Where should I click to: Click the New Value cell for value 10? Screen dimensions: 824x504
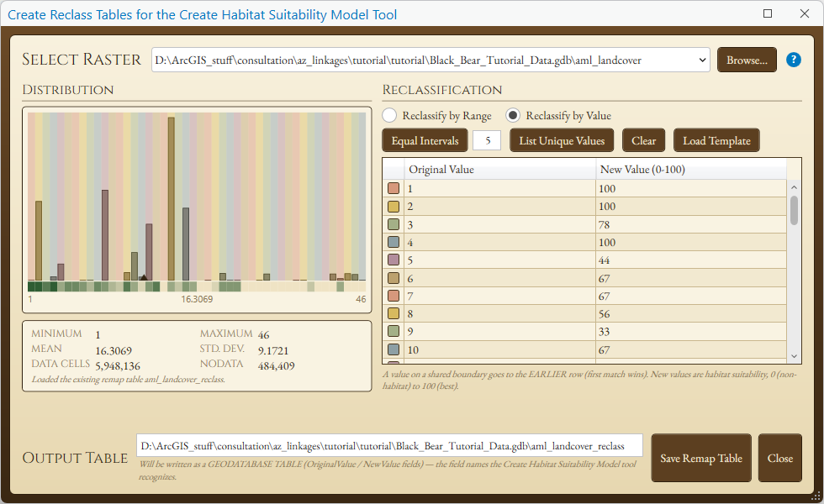691,349
